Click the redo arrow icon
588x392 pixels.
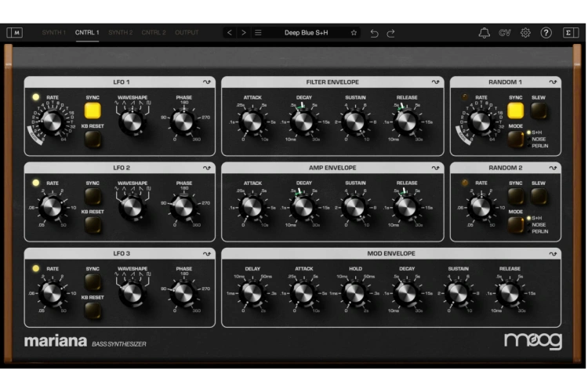tap(390, 33)
